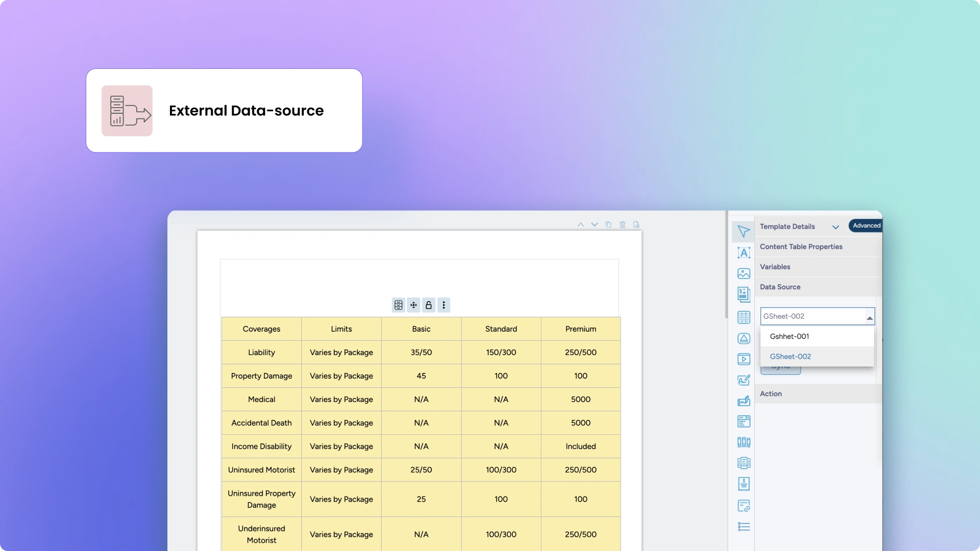This screenshot has width=980, height=551.
Task: Select the bulleted list tool
Action: point(744,527)
